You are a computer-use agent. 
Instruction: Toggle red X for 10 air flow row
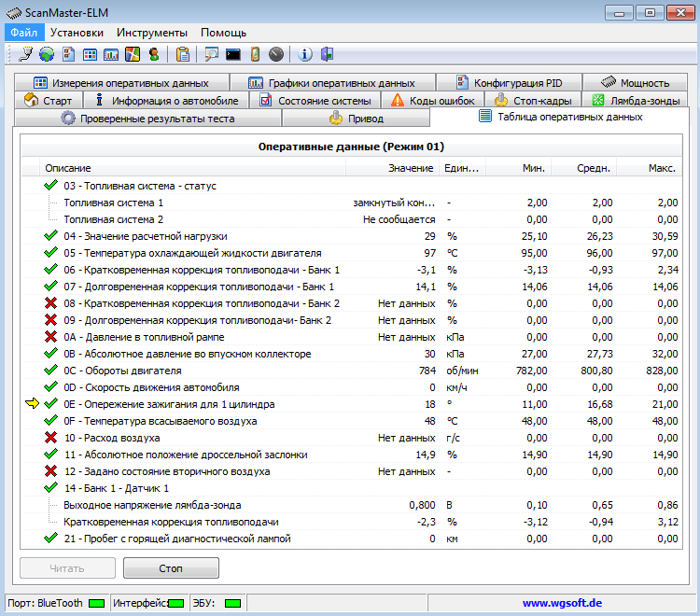50,438
